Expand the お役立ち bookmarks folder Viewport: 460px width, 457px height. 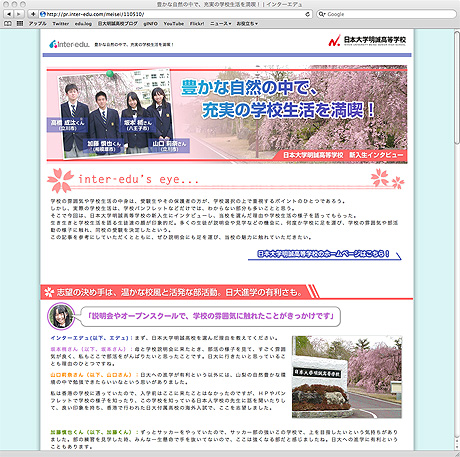tap(247, 24)
